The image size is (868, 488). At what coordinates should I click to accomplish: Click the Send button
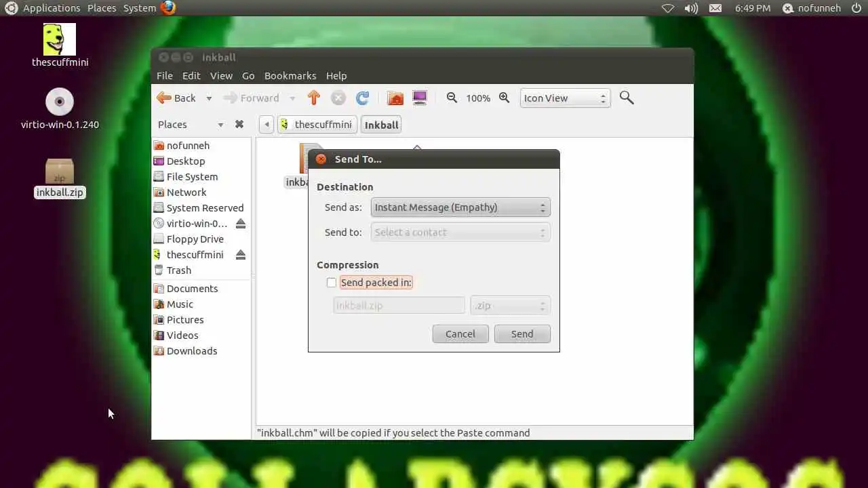coord(522,333)
